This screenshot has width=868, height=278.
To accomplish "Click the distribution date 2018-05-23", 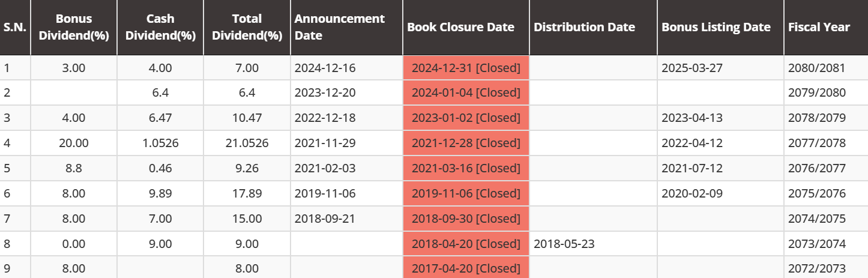I will (564, 244).
